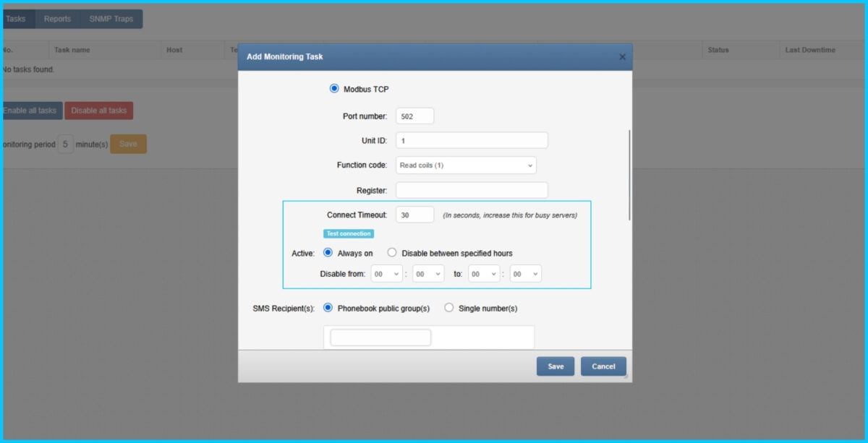
Task: Switch to the Reports tab
Action: click(x=57, y=19)
